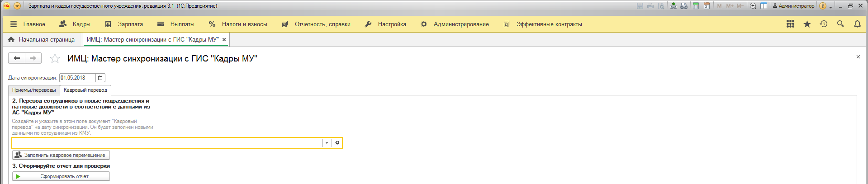This screenshot has height=184, width=868.
Task: Open the Отчетность, справки menu section
Action: [x=316, y=24]
